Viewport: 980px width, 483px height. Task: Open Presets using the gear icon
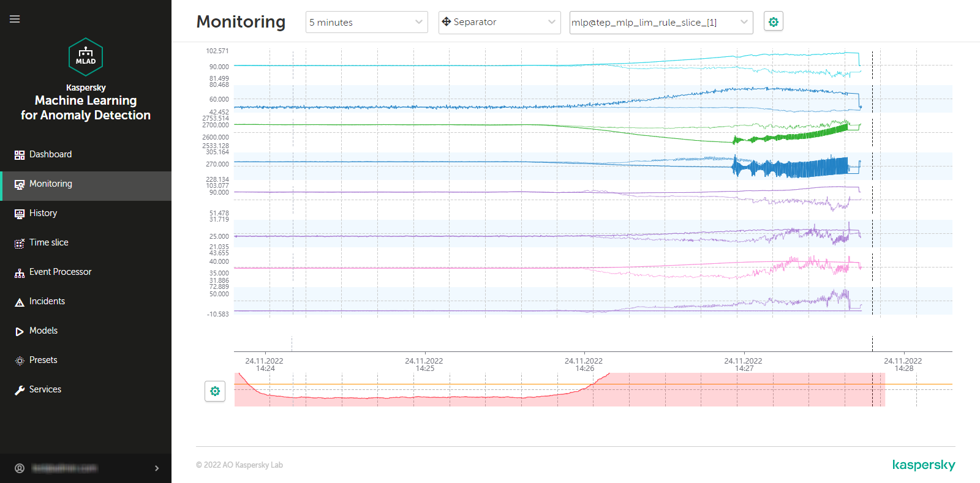[20, 361]
